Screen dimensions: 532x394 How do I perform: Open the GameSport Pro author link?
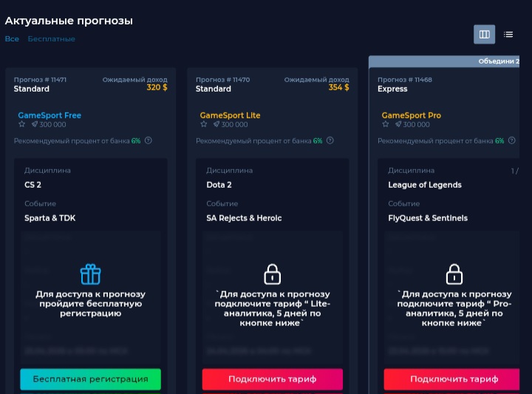click(411, 115)
